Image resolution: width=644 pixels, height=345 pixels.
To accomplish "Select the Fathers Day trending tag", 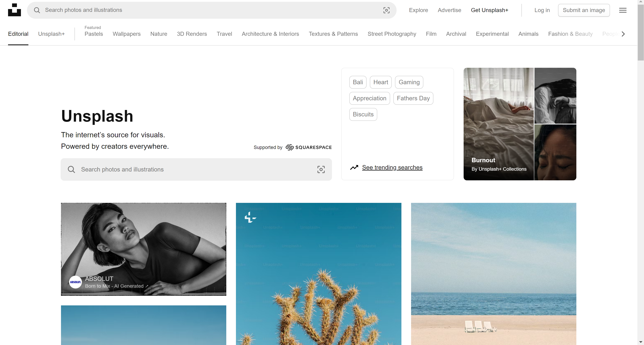I will 413,98.
